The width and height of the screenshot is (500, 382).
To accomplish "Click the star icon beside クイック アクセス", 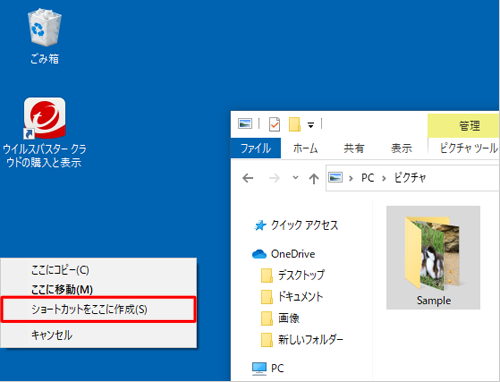I will tap(260, 226).
